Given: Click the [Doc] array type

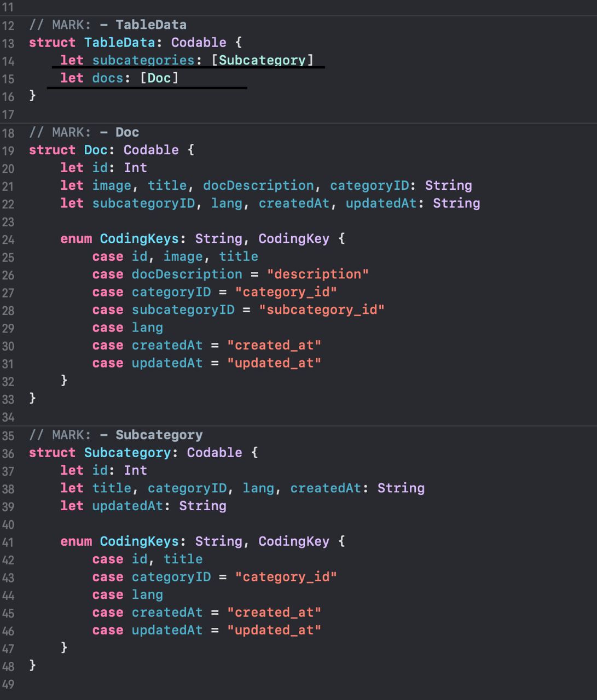Looking at the screenshot, I should [x=159, y=78].
